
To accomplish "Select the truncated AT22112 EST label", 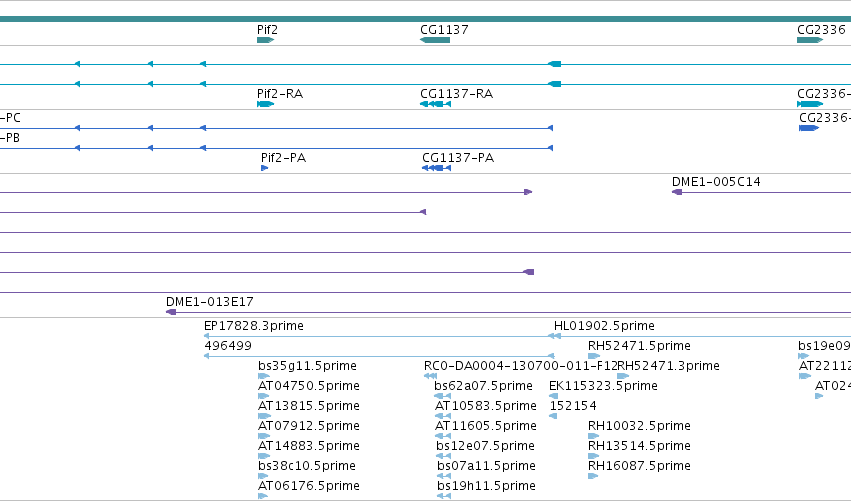I will tap(824, 366).
